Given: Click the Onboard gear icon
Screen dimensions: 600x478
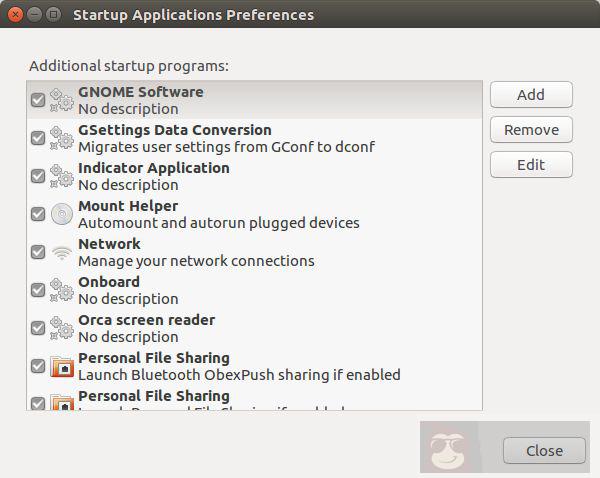Looking at the screenshot, I should [62, 290].
